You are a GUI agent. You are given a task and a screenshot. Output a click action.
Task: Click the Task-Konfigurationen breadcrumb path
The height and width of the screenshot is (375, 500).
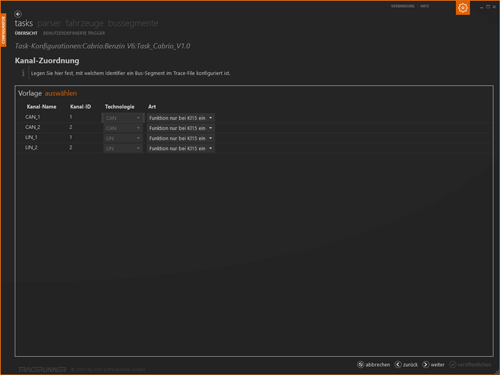(x=102, y=46)
